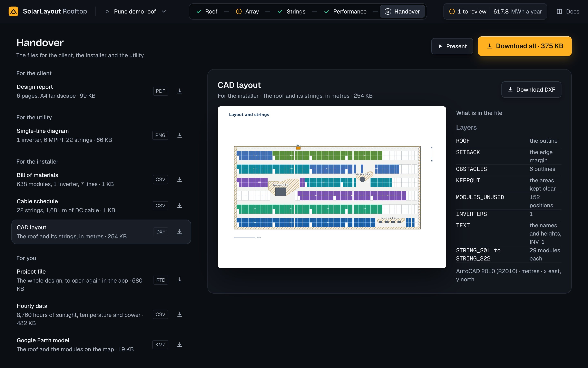Image resolution: width=588 pixels, height=368 pixels.
Task: Go to the Roof step
Action: (207, 11)
